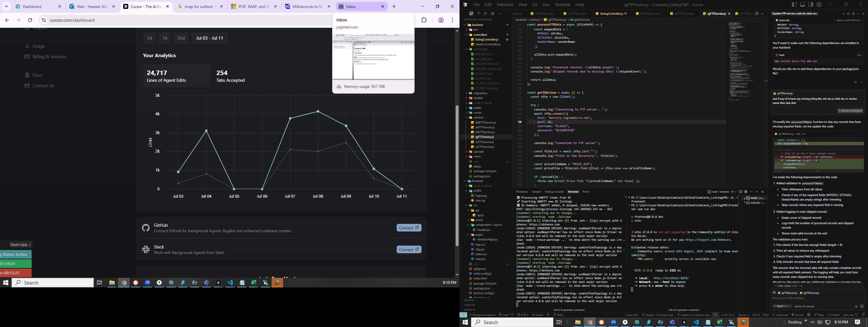This screenshot has width=868, height=327.
Task: Open the Source Control icon in Cursor
Action: pos(486,13)
